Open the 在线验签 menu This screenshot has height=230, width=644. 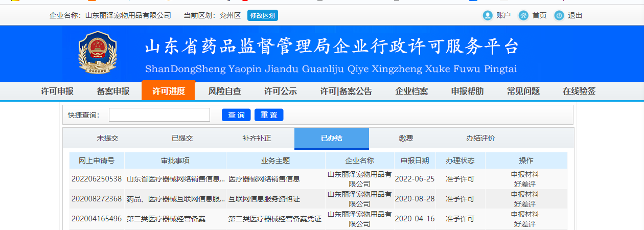(579, 91)
